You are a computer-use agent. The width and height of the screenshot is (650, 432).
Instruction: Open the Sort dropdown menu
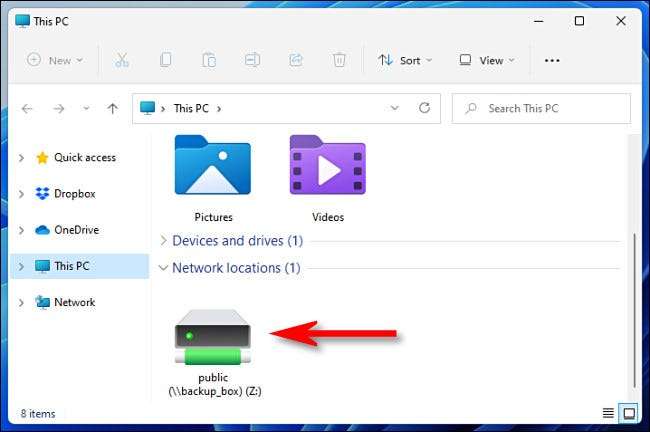pyautogui.click(x=405, y=61)
